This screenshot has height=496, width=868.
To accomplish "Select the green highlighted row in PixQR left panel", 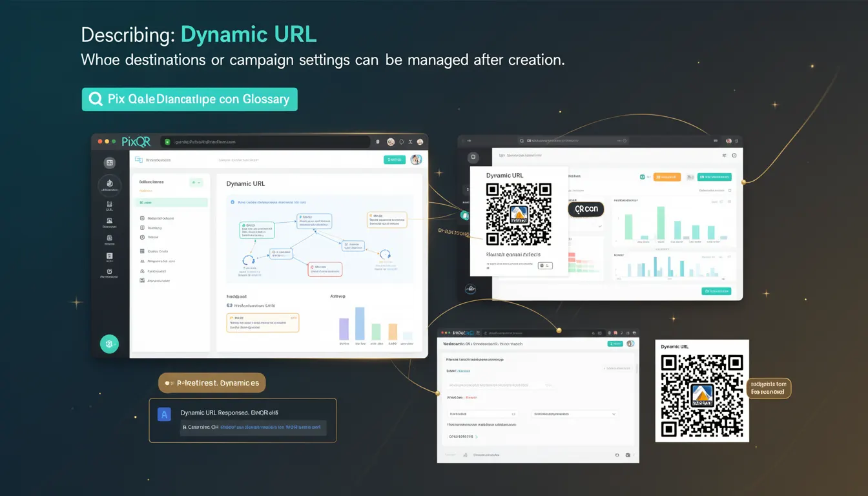I will [171, 202].
